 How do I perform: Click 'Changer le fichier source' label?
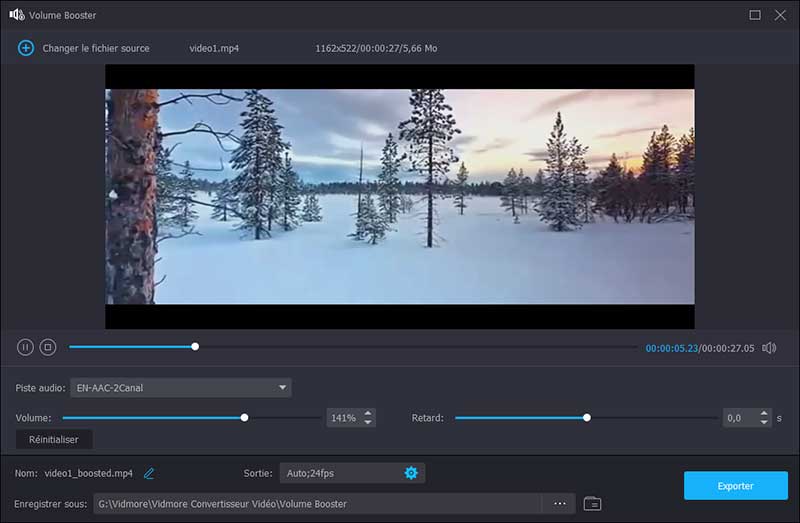click(x=96, y=48)
